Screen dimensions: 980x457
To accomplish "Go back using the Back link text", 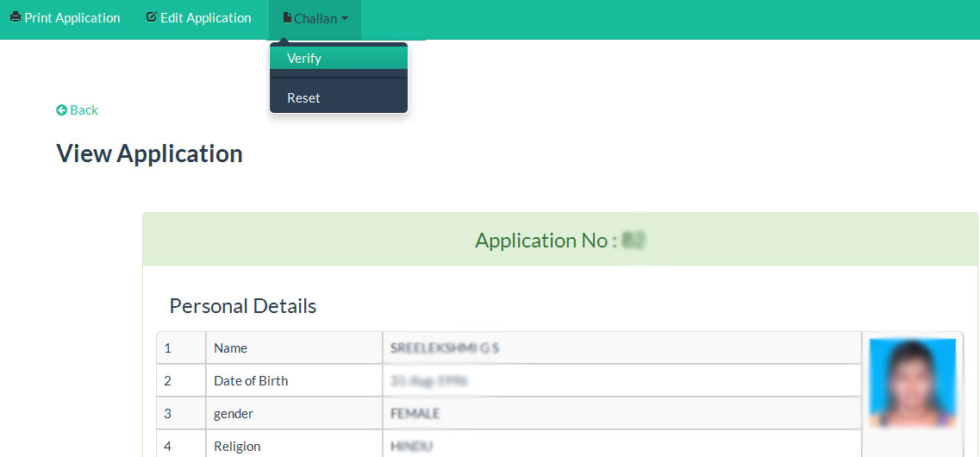I will 84,110.
